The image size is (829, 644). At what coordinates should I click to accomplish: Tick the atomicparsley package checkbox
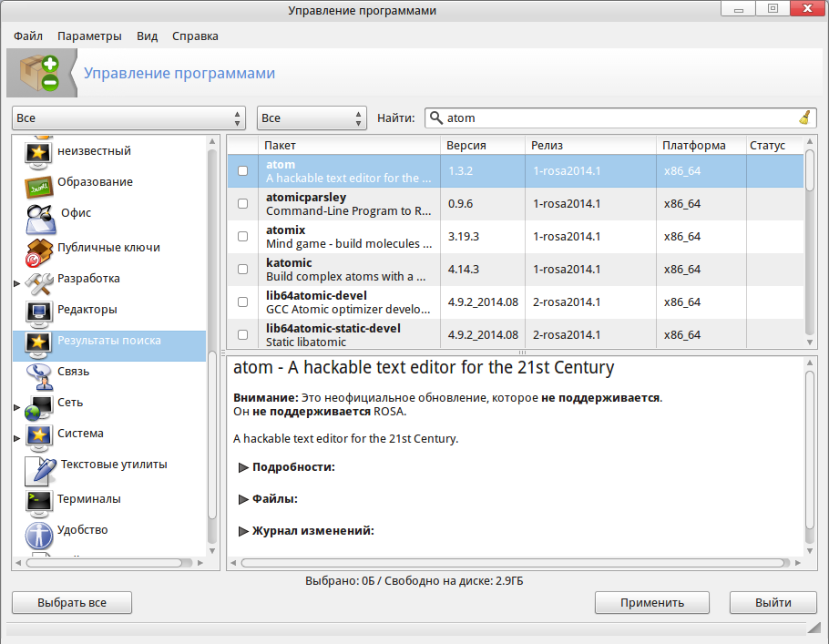pos(242,204)
